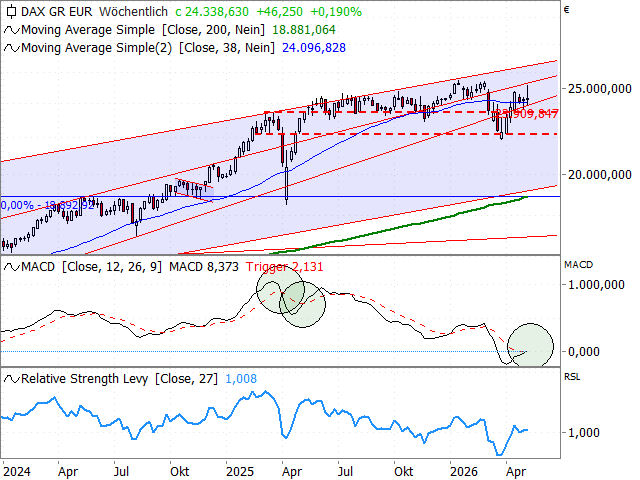
Task: Click the € currency symbol on the axis
Action: 566,10
